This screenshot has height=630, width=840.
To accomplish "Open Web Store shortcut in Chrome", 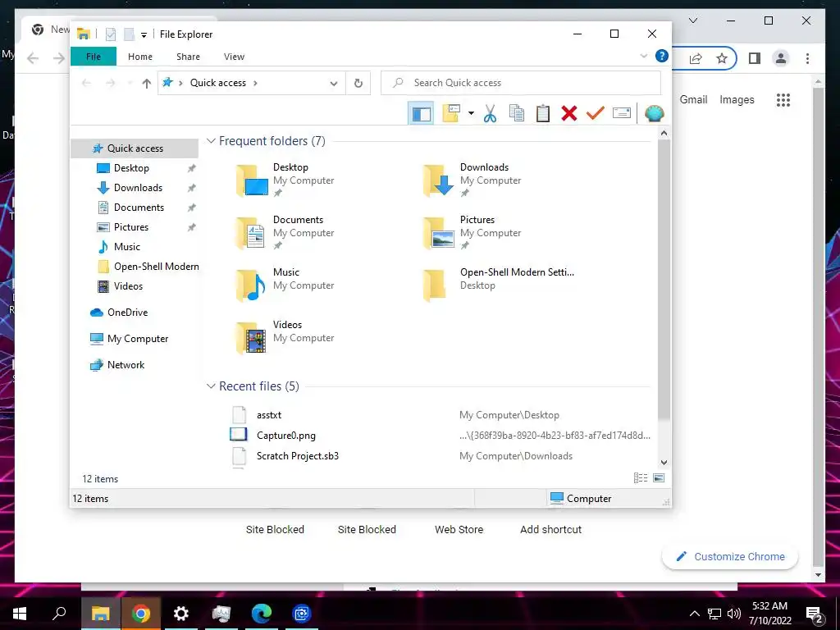I will [459, 529].
